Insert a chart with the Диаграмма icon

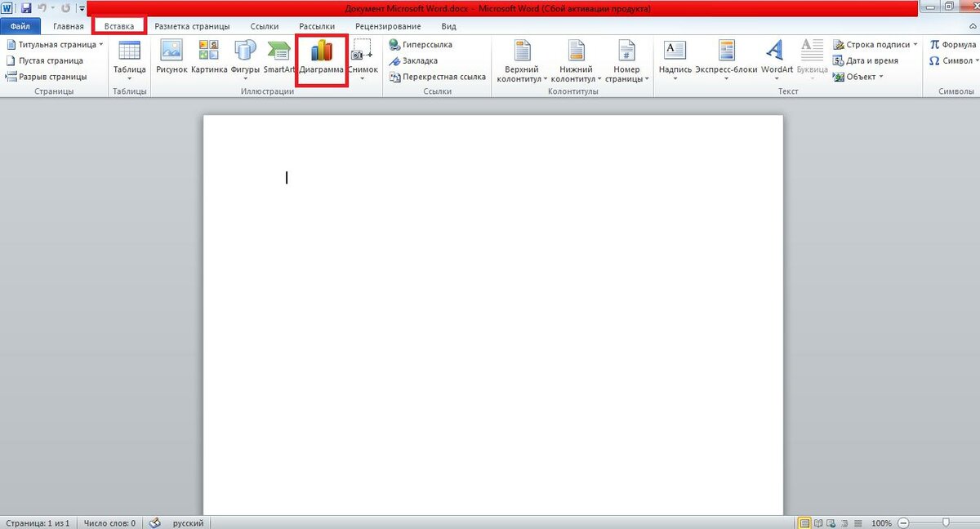(x=322, y=57)
